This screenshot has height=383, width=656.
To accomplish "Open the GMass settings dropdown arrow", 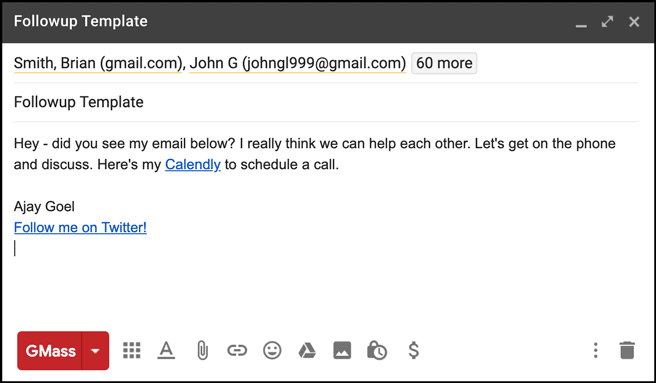I will point(95,351).
